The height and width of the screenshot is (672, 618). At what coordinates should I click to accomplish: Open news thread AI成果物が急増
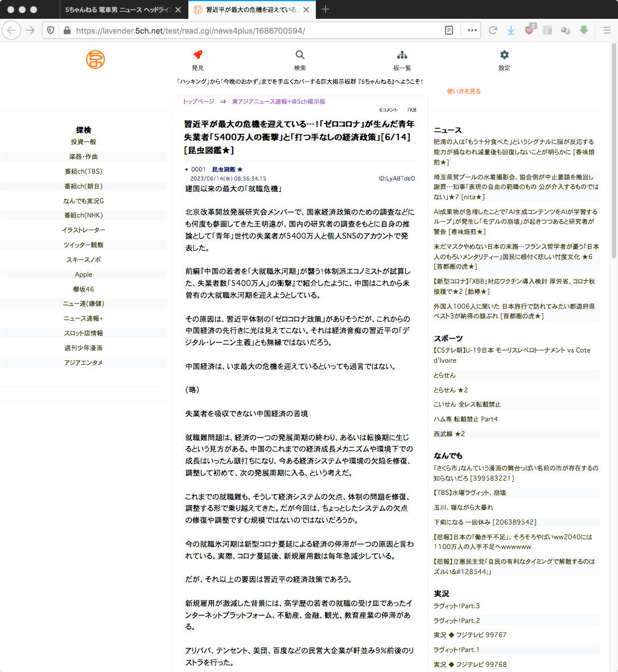pyautogui.click(x=516, y=222)
